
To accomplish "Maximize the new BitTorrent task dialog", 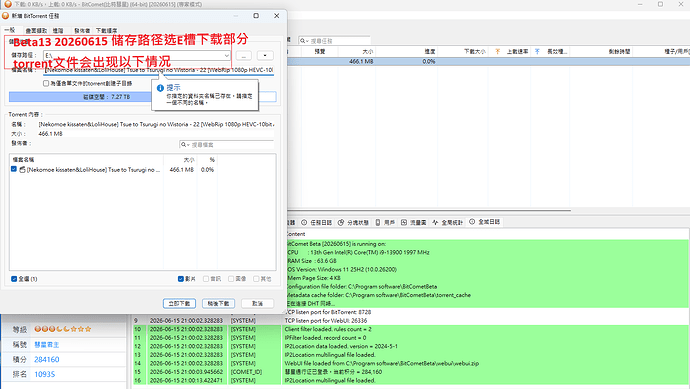I will (256, 16).
